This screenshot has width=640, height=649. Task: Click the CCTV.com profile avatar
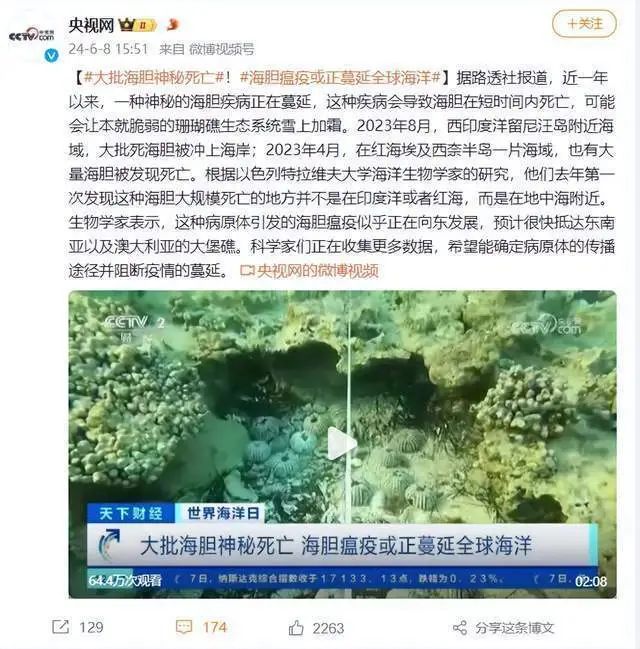point(32,36)
